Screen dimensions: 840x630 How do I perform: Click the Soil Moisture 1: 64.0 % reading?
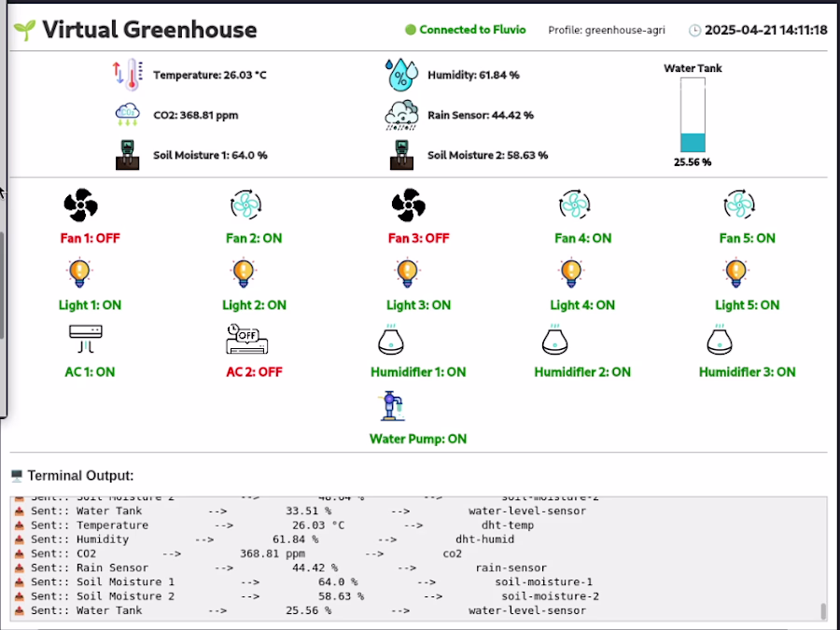tap(210, 155)
